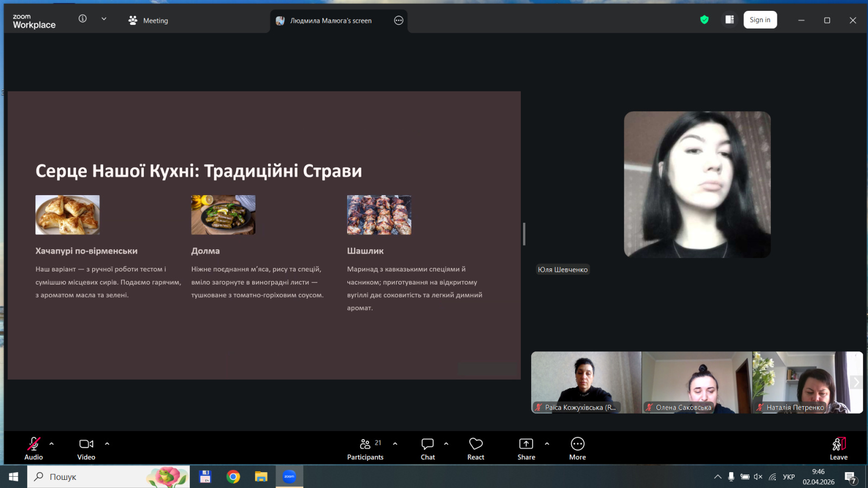This screenshot has height=488, width=868.
Task: Open screen share options ellipsis
Action: [x=399, y=21]
